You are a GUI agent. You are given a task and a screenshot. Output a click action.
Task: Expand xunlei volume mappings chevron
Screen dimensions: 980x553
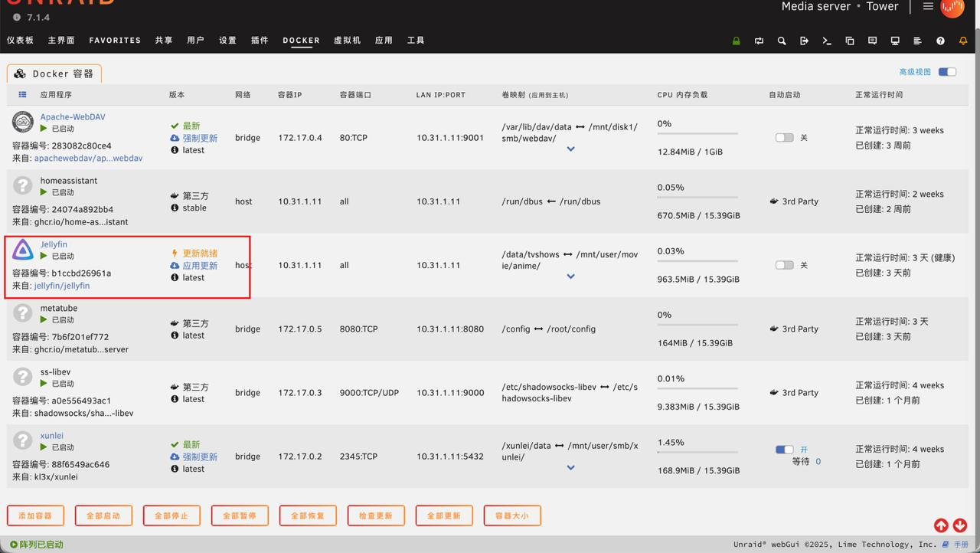[570, 467]
